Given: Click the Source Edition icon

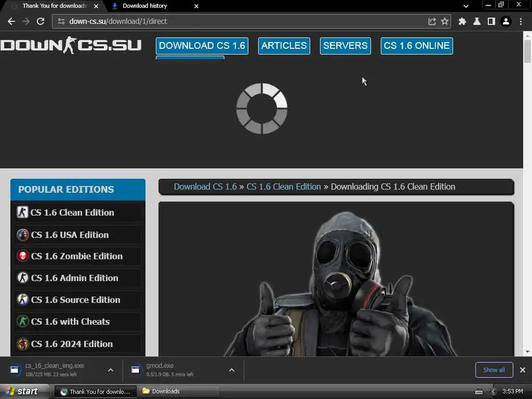Looking at the screenshot, I should click(22, 300).
